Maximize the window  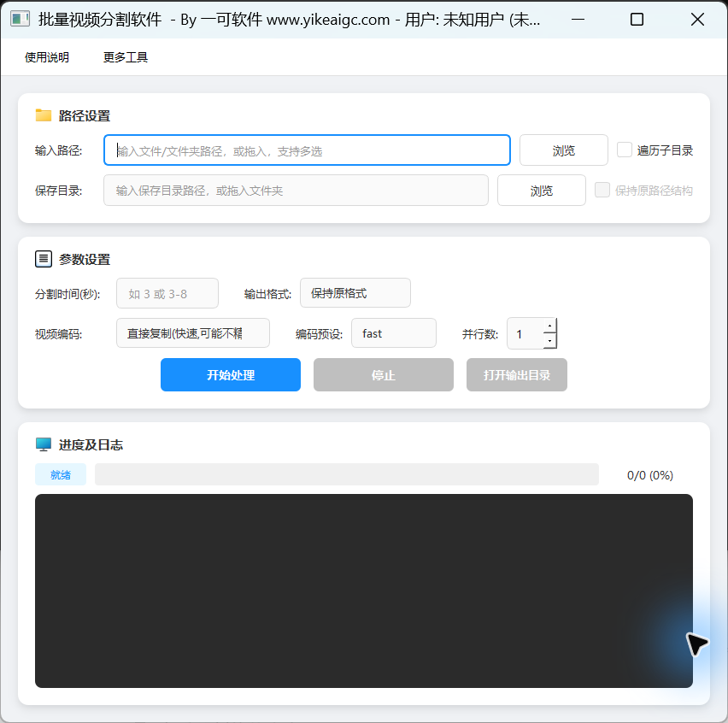pos(637,20)
